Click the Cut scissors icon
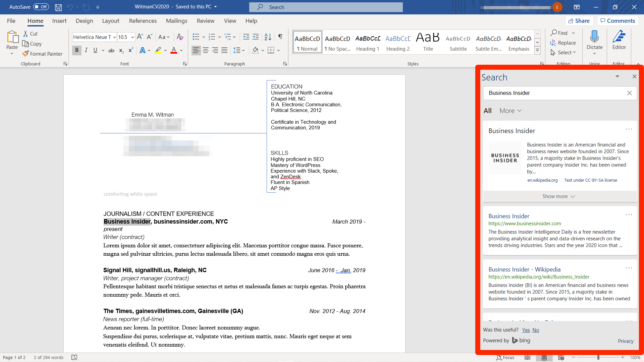This screenshot has width=644, height=362. click(x=25, y=34)
